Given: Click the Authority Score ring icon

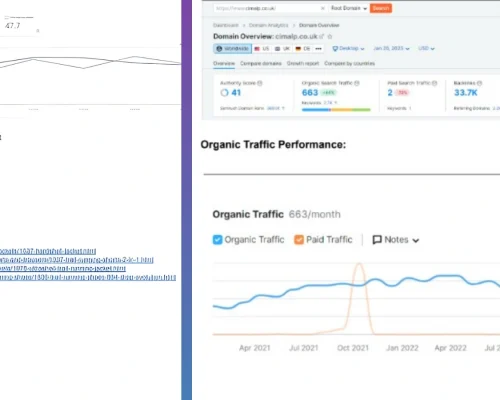Looking at the screenshot, I should click(224, 93).
